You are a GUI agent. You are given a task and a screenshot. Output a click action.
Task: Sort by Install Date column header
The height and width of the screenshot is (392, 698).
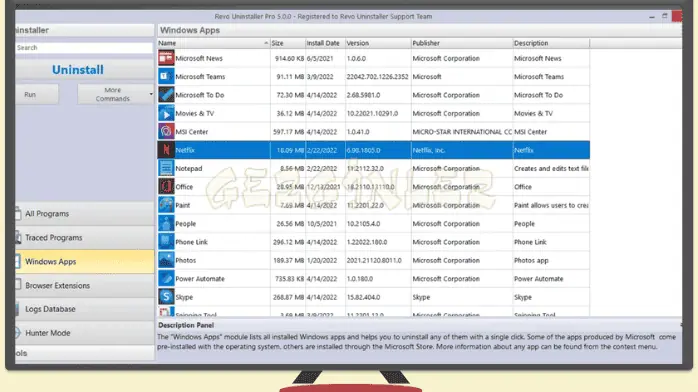(325, 43)
